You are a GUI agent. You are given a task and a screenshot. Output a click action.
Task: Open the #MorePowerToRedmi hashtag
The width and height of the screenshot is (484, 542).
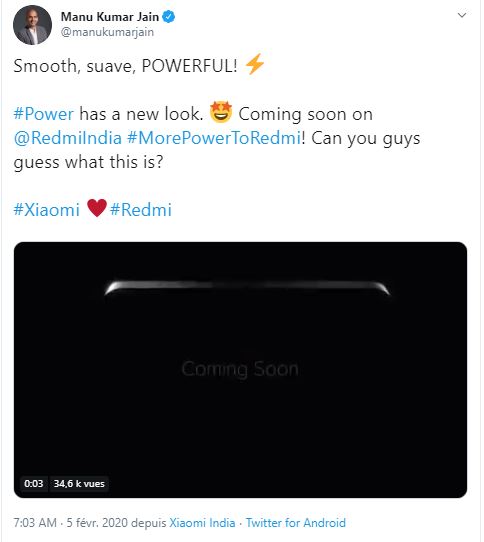(214, 138)
